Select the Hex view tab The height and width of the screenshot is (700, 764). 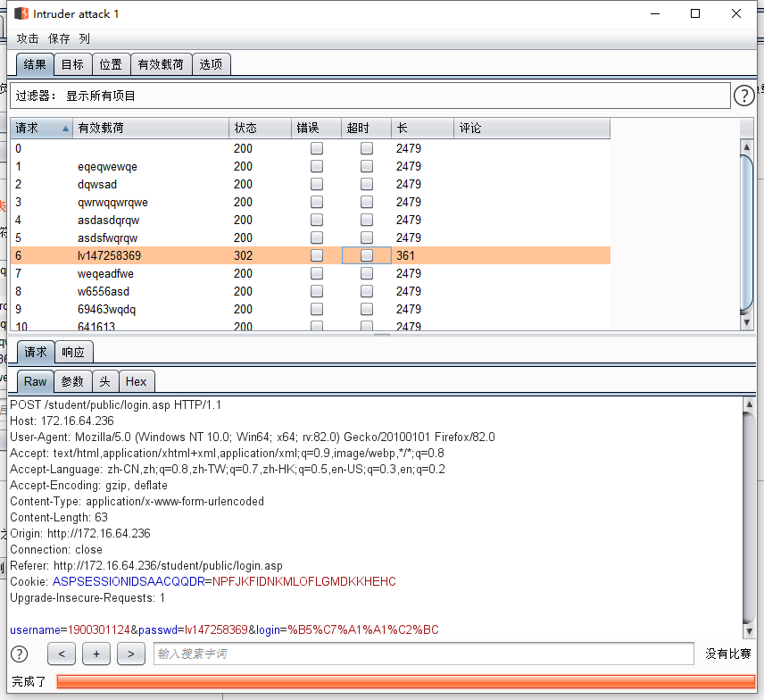(x=137, y=381)
